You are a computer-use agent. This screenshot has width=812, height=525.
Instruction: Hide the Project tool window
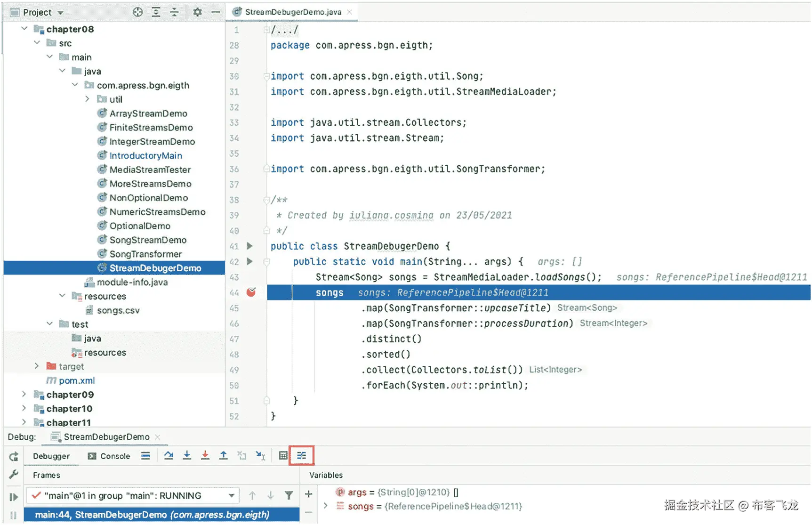click(216, 12)
